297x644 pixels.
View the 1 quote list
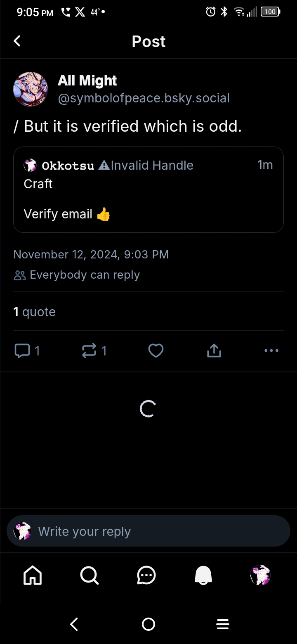click(35, 312)
